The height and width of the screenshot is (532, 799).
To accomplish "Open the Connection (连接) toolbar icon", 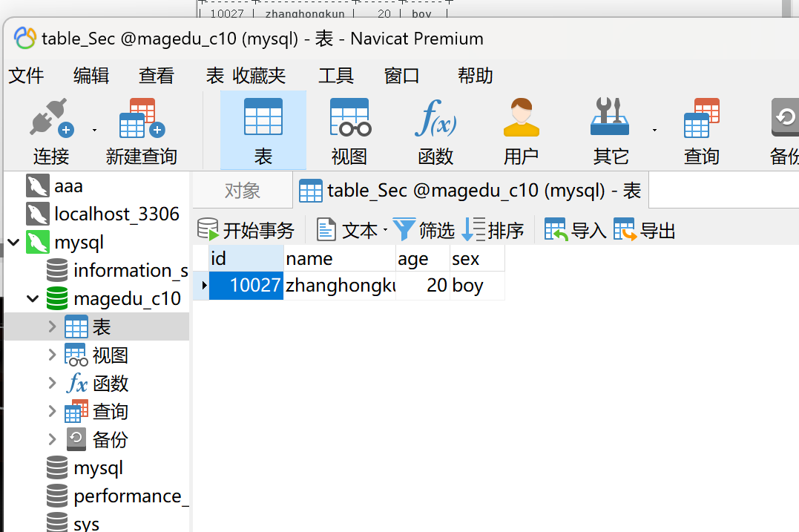I will point(51,131).
